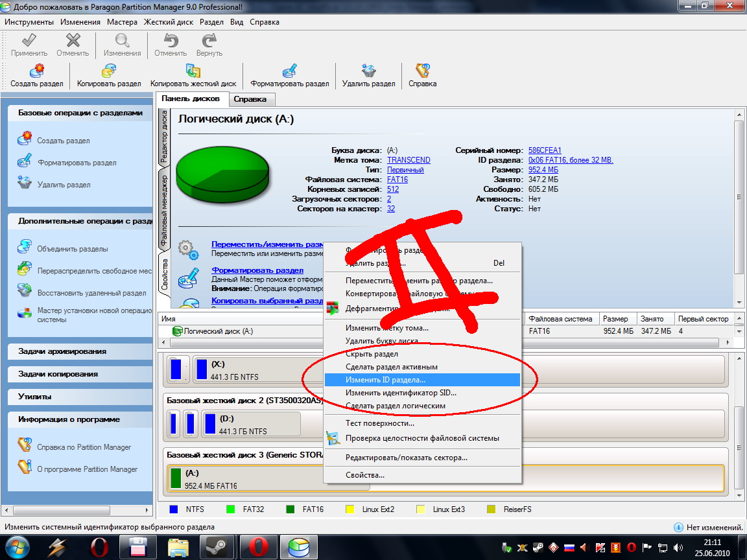Collapse the Информация о программе section
747x560 pixels.
80,419
